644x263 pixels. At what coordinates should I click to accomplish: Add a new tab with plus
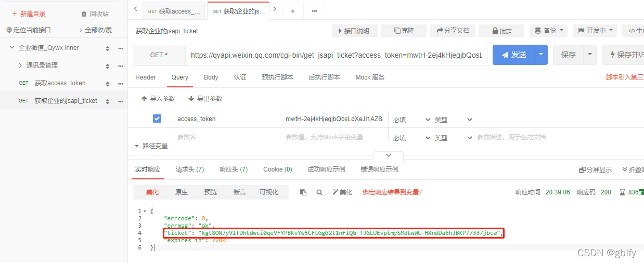[293, 11]
